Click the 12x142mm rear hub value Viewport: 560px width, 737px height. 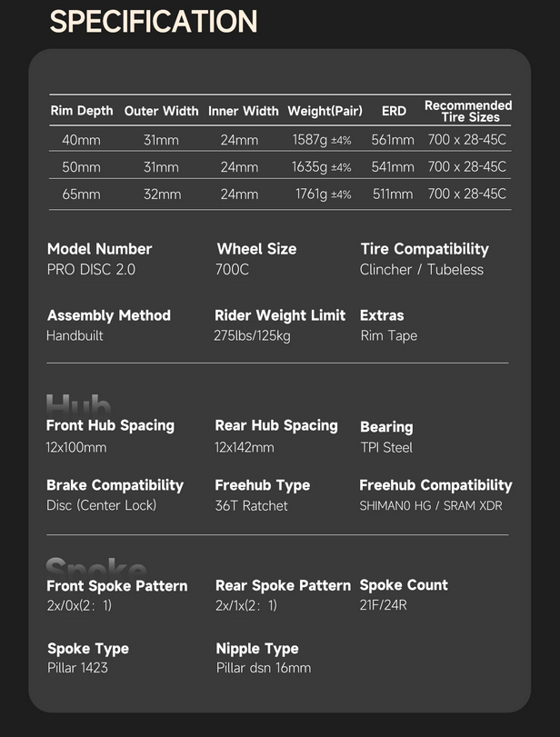point(245,447)
